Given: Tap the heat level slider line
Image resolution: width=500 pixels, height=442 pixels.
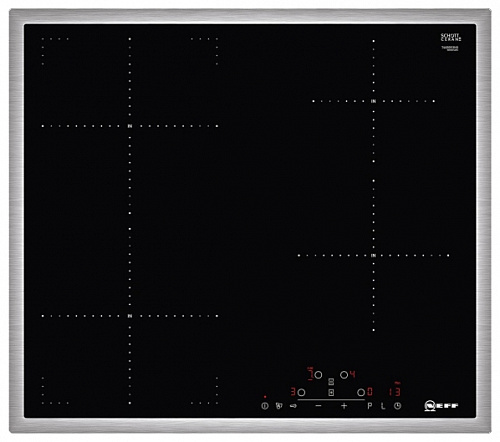Looking at the screenshot, I should pyautogui.click(x=331, y=400).
